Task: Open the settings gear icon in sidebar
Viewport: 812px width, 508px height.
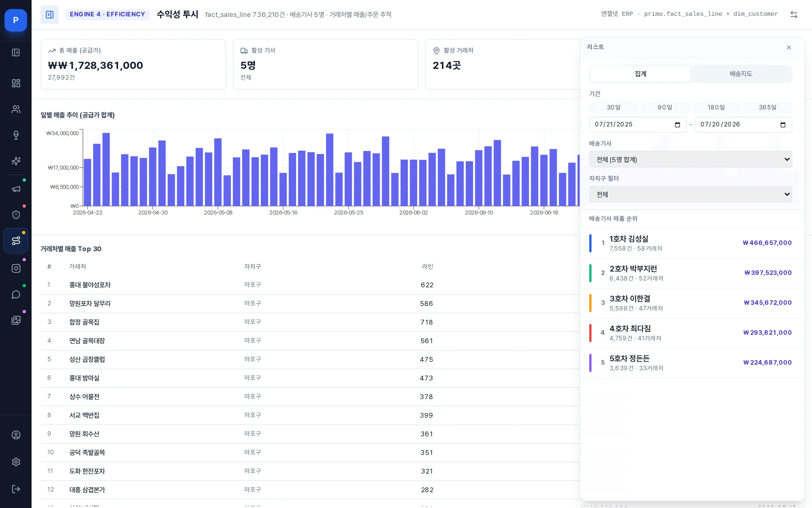Action: coord(16,462)
